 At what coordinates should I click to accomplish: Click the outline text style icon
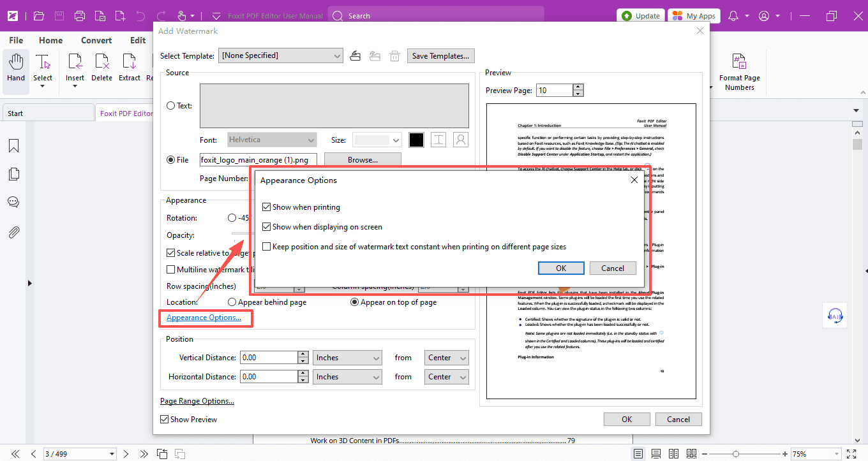[461, 140]
